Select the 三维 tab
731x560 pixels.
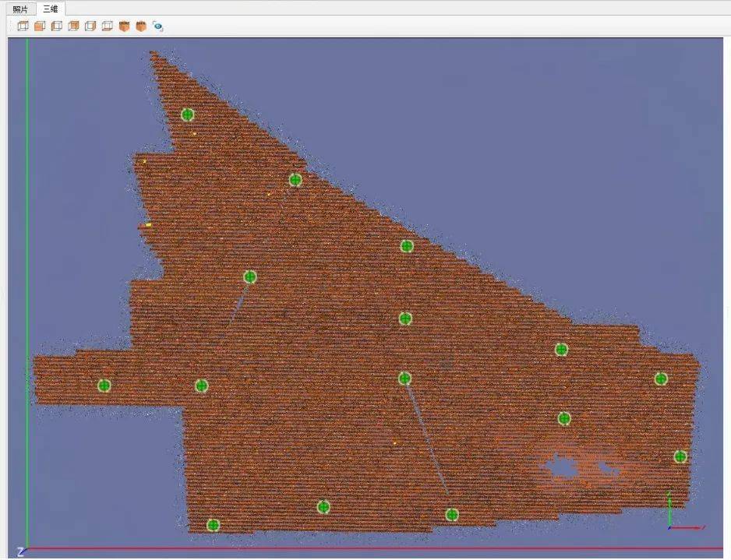pyautogui.click(x=51, y=9)
